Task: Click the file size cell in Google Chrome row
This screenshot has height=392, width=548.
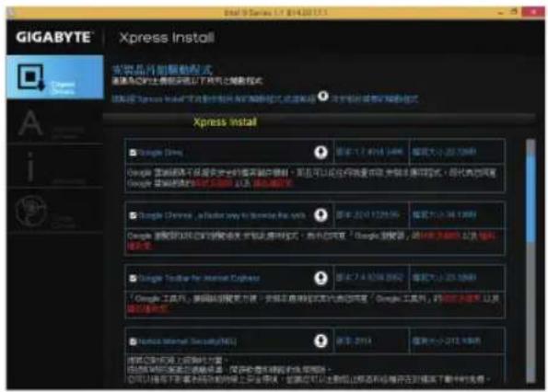Action: (x=457, y=214)
